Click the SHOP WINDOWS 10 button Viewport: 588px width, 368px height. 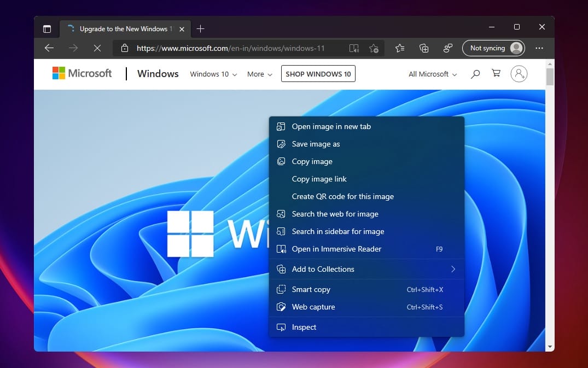(318, 73)
